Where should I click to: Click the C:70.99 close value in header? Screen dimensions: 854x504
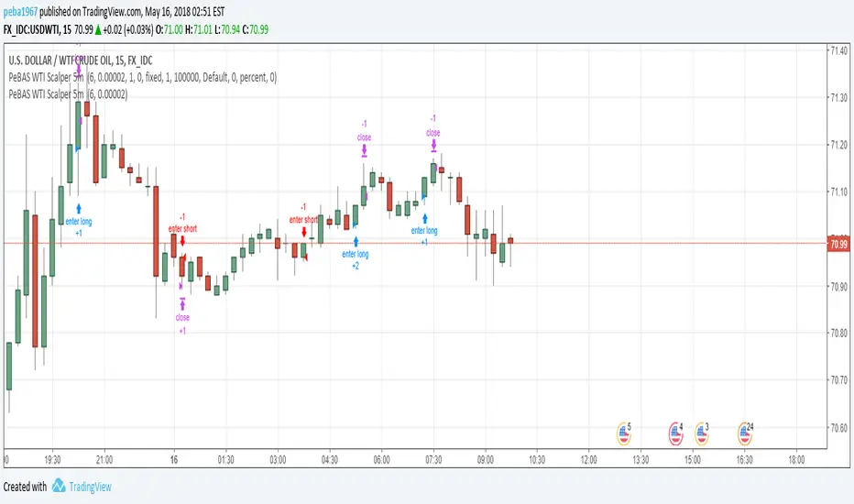[x=256, y=29]
